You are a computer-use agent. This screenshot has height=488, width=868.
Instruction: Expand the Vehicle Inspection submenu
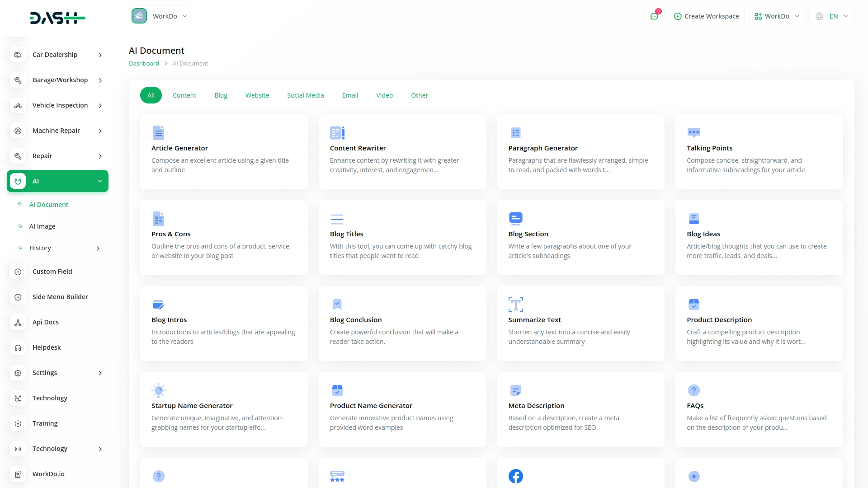pos(100,106)
